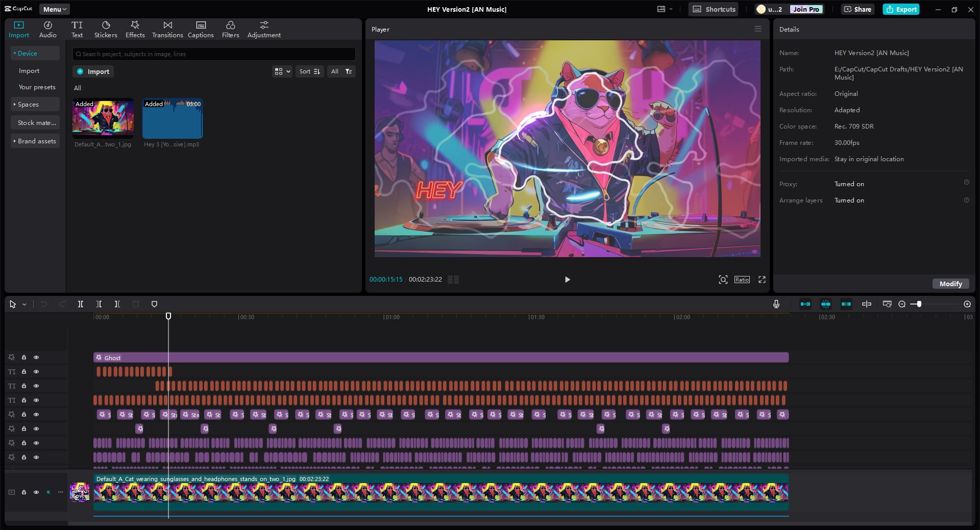Toggle visibility of the main video track
Viewport: 980px width, 530px height.
point(36,492)
